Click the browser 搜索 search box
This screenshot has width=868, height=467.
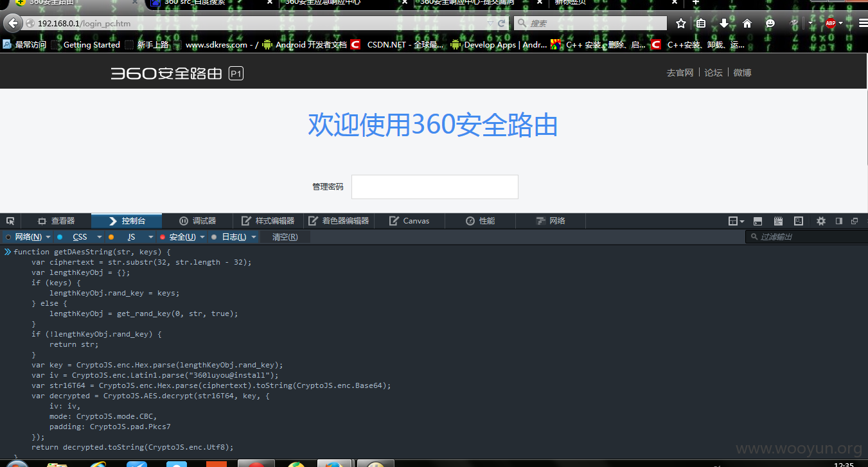pyautogui.click(x=590, y=23)
